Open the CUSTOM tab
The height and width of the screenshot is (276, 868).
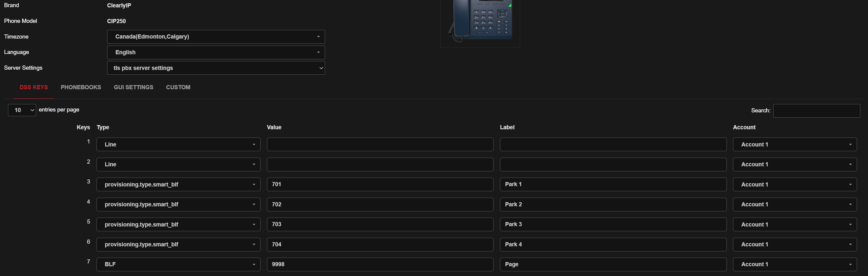(x=178, y=87)
